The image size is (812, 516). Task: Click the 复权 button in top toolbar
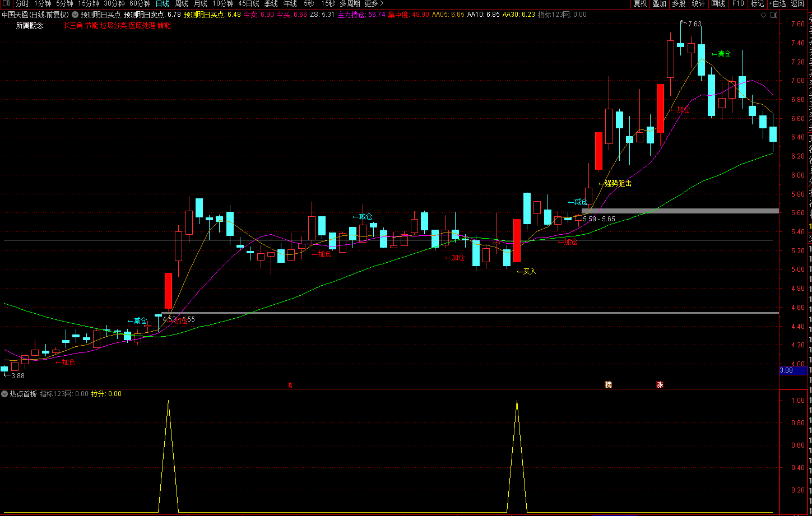click(640, 4)
